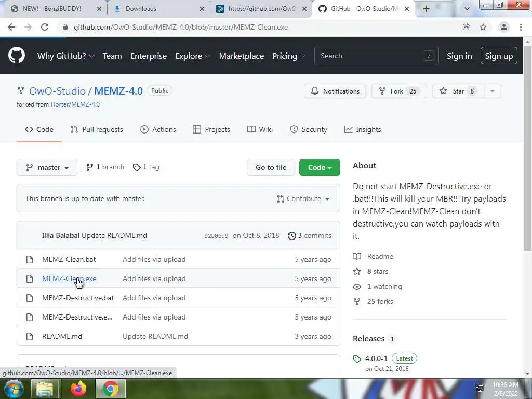The height and width of the screenshot is (399, 532).
Task: Click the Sign up button
Action: [499, 56]
